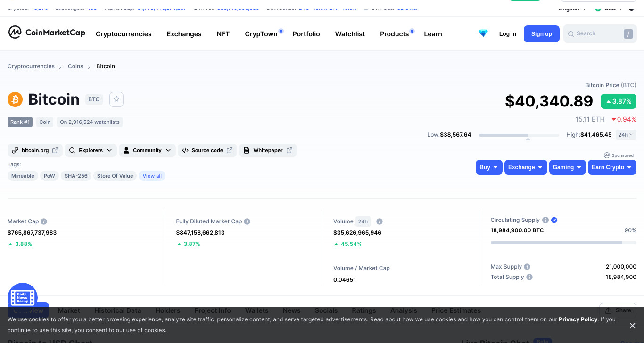Expand the Explorers dropdown
Viewport: 644px width, 343px height.
point(91,150)
